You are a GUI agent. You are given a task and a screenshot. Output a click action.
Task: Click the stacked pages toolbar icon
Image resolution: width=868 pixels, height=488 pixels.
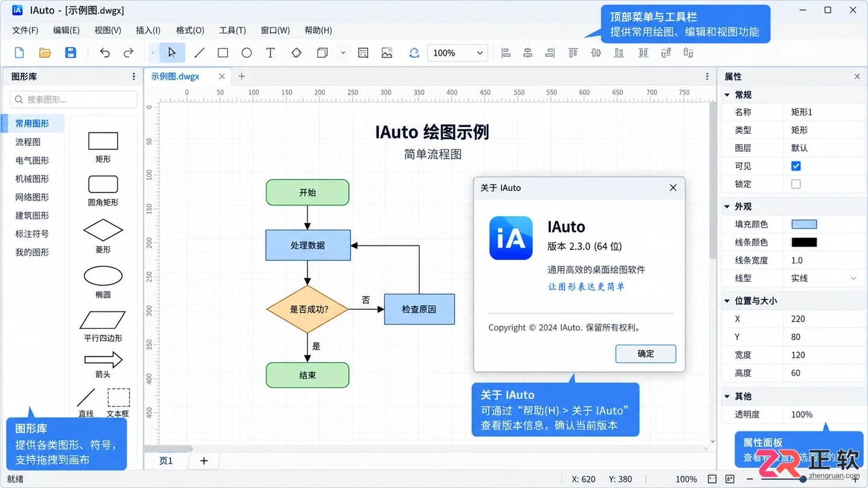pos(322,53)
